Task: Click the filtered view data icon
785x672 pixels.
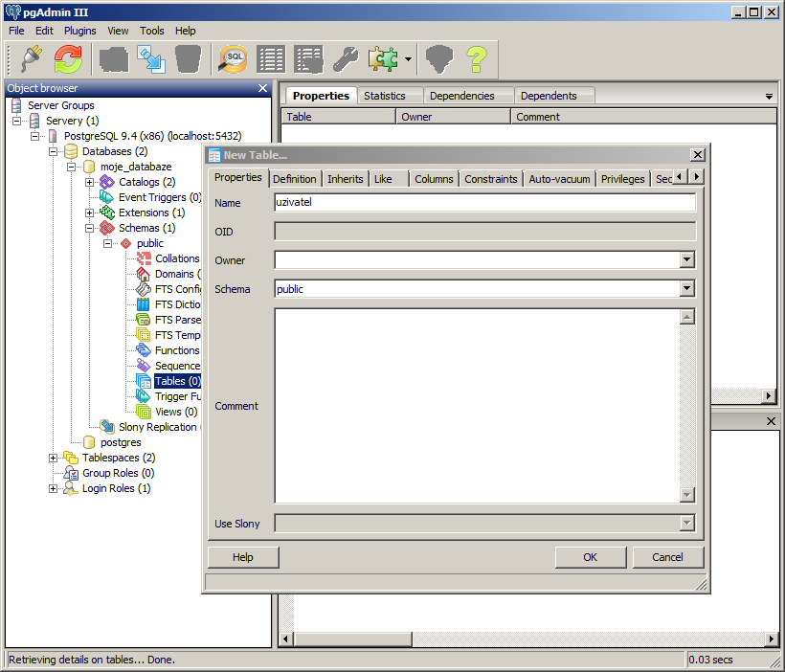Action: [x=308, y=59]
